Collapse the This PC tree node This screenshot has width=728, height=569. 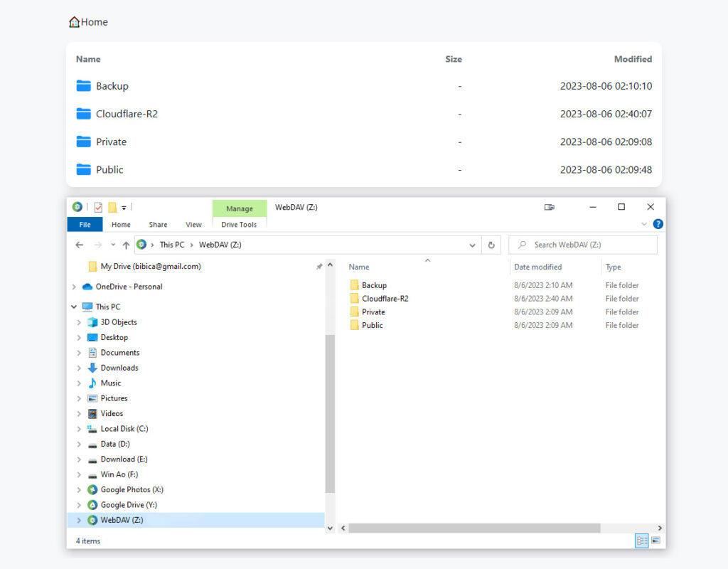click(x=74, y=307)
